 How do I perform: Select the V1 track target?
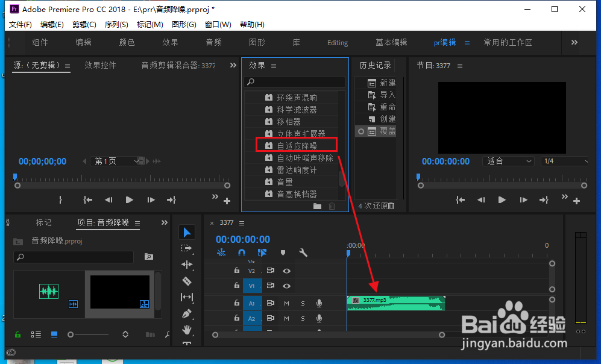(x=252, y=286)
